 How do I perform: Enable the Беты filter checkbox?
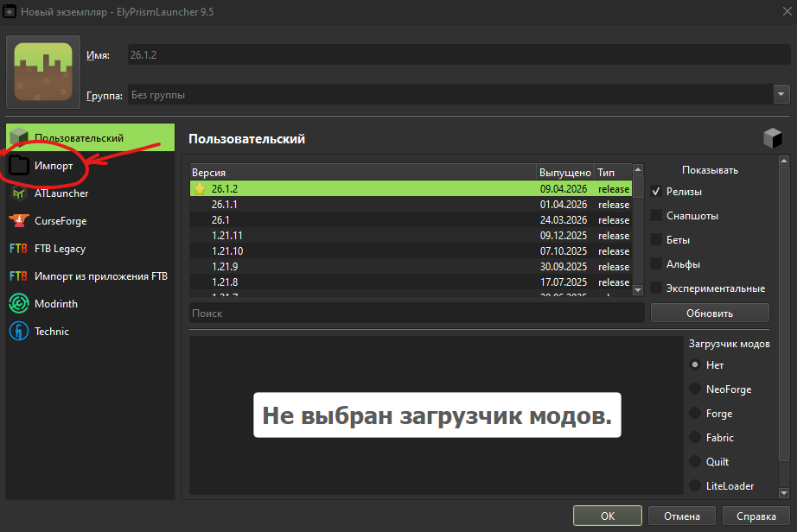coord(656,239)
